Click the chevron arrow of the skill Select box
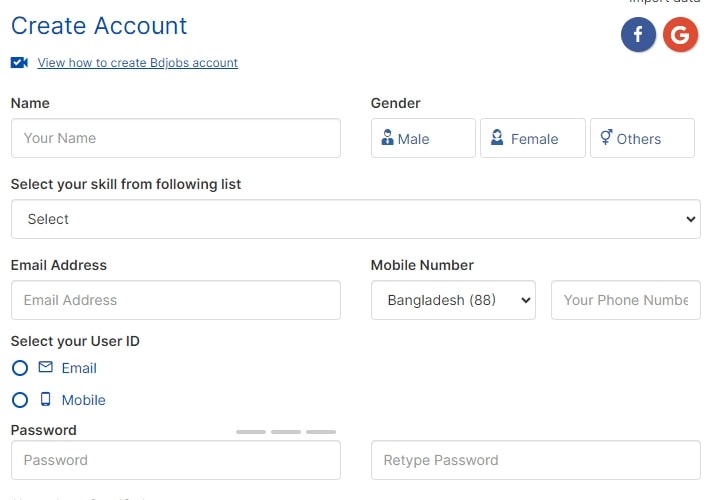This screenshot has height=500, width=719. 691,219
